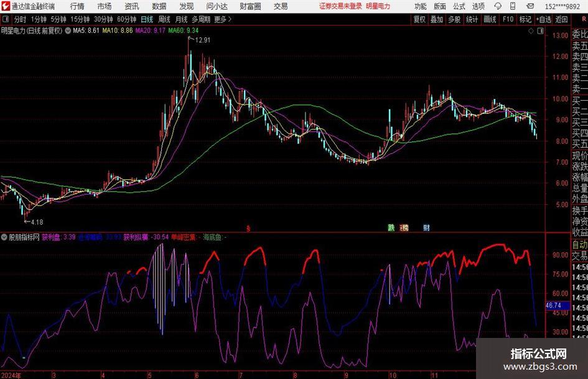Screen dimensions: 588x379
Task: Open the mail envelope icon
Action: pos(530,6)
